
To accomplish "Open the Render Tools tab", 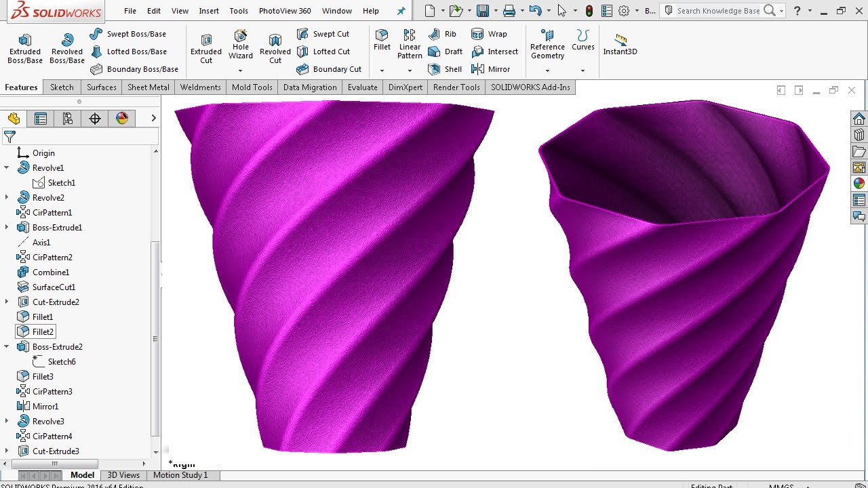I will click(456, 87).
